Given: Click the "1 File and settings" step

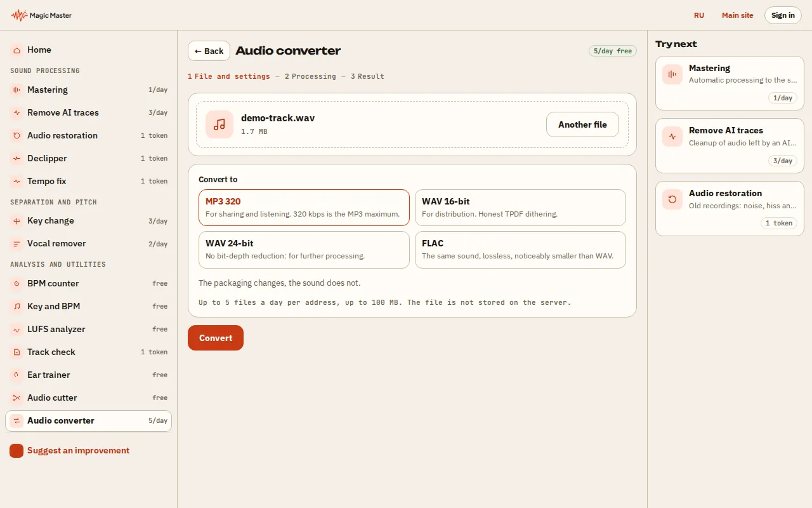Looking at the screenshot, I should tap(229, 76).
